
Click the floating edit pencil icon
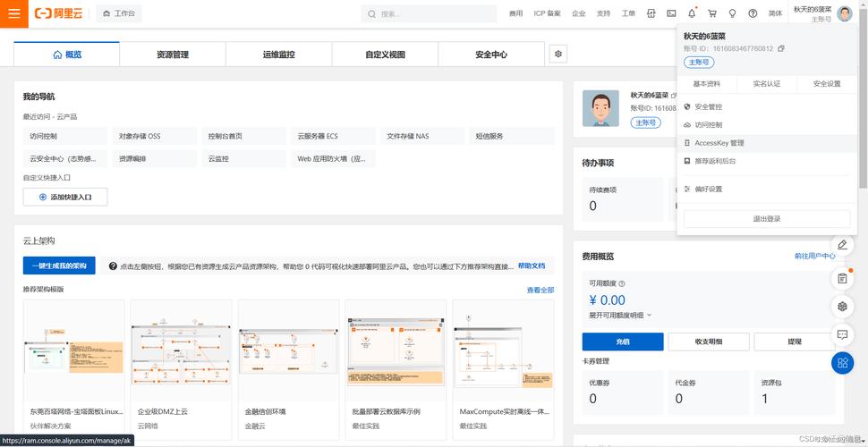[x=843, y=245]
